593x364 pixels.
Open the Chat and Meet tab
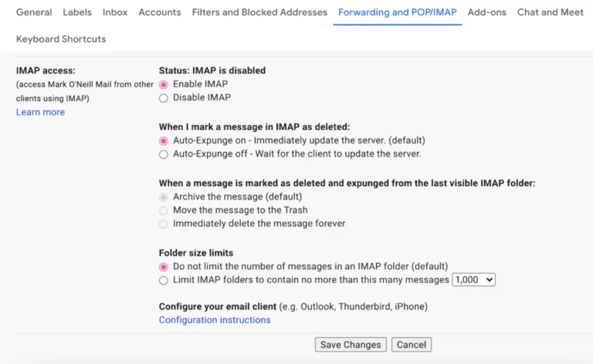click(x=551, y=12)
